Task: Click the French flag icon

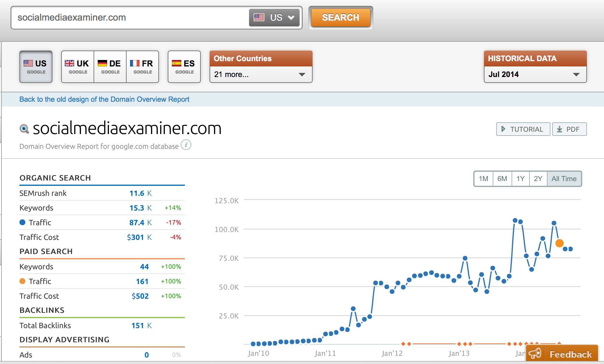Action: tap(135, 63)
